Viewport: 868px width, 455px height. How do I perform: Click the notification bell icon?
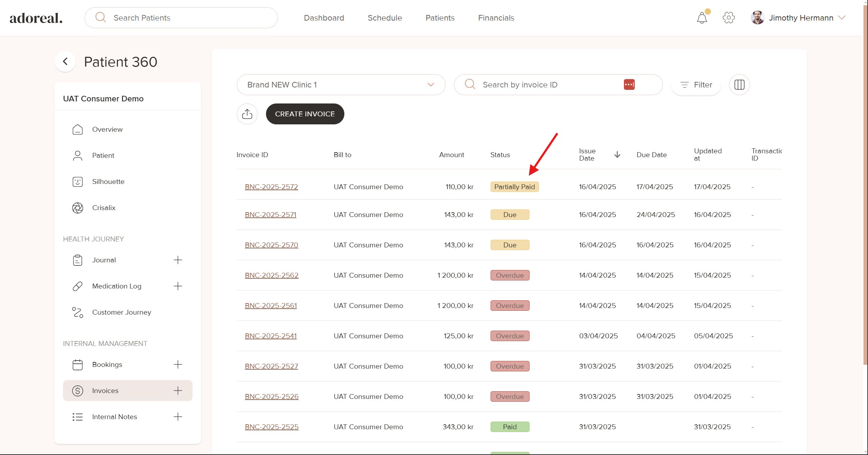(702, 18)
